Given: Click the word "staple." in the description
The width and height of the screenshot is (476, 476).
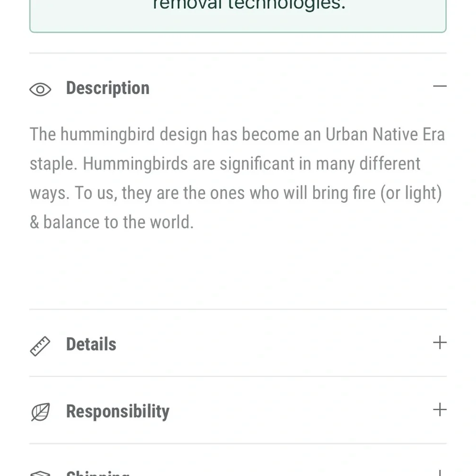Looking at the screenshot, I should (x=54, y=164).
